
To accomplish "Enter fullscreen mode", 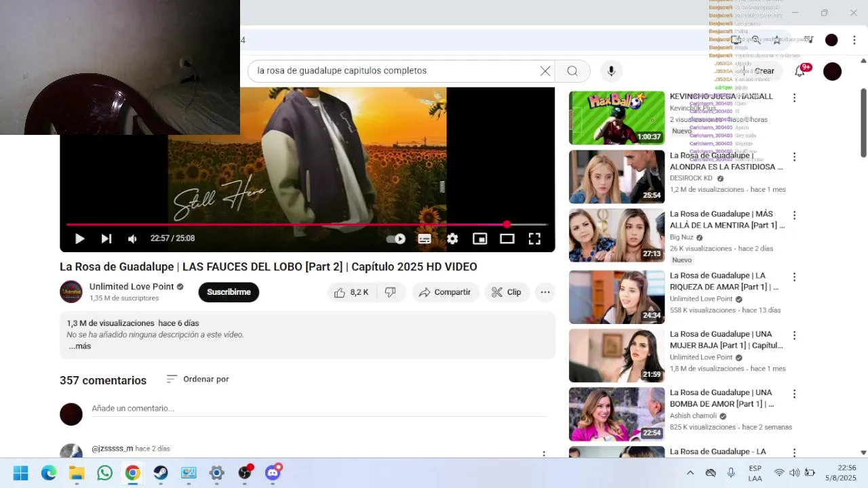I will pyautogui.click(x=534, y=239).
